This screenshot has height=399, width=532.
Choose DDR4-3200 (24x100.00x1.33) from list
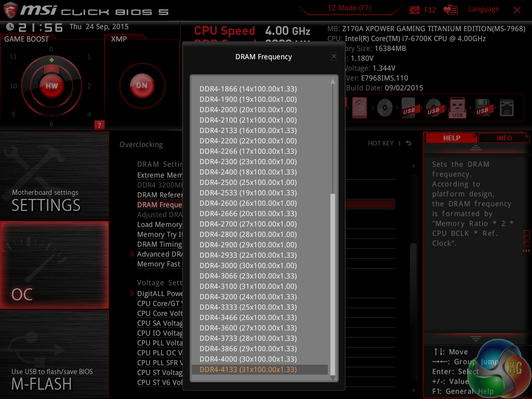point(248,297)
